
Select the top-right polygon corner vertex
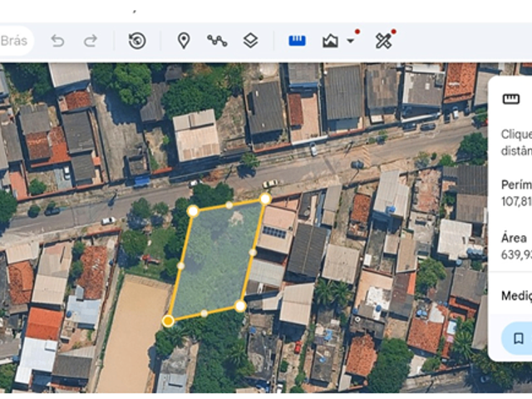pos(265,199)
